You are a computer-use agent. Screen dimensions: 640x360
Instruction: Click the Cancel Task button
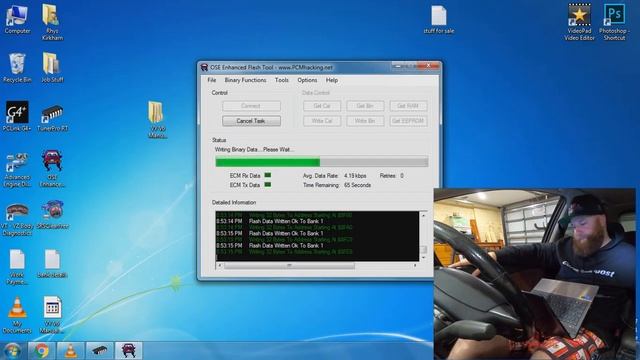251,121
